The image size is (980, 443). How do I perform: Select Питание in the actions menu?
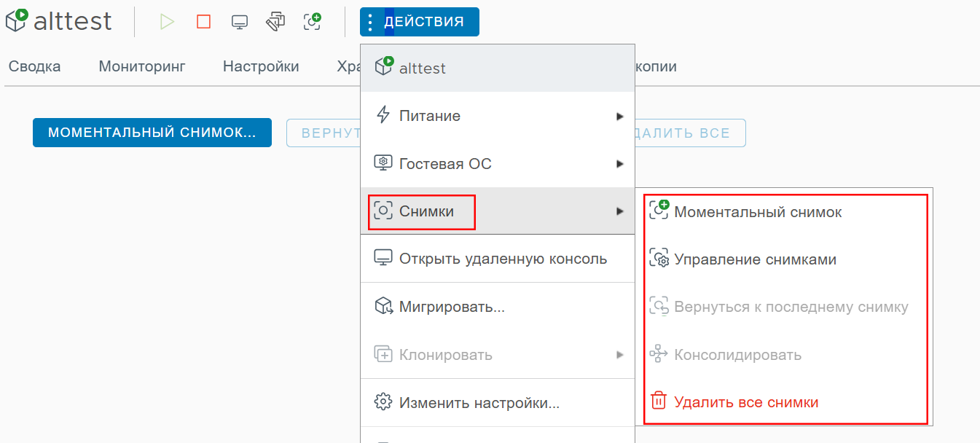[x=498, y=116]
